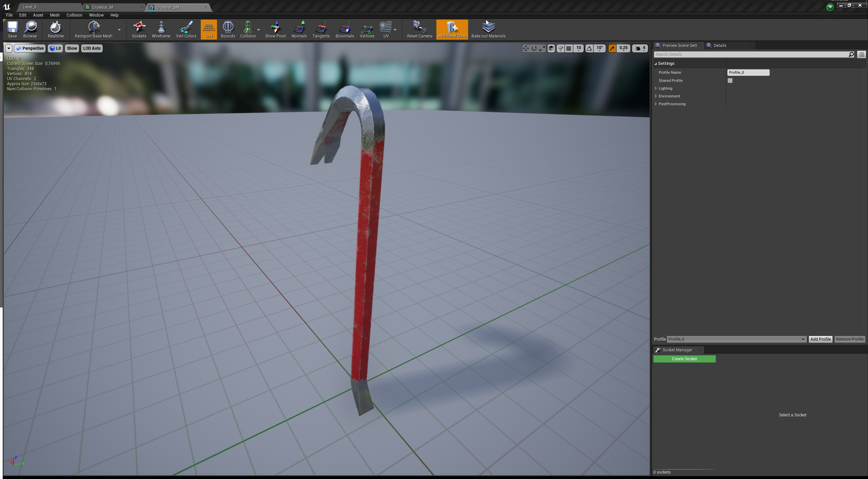Open surface snapping options icon
Viewport: 868px width, 479px height.
pyautogui.click(x=561, y=48)
